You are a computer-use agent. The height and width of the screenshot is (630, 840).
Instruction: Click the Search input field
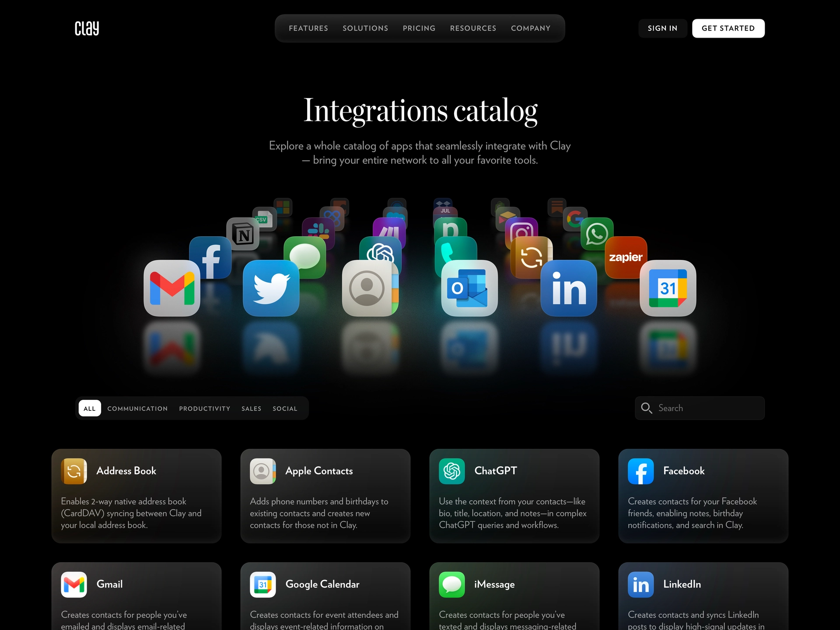tap(700, 408)
